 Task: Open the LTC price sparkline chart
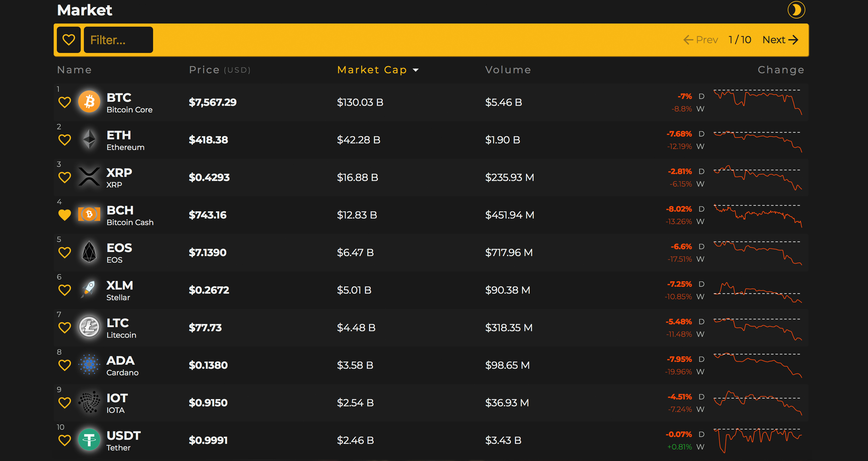pos(758,329)
